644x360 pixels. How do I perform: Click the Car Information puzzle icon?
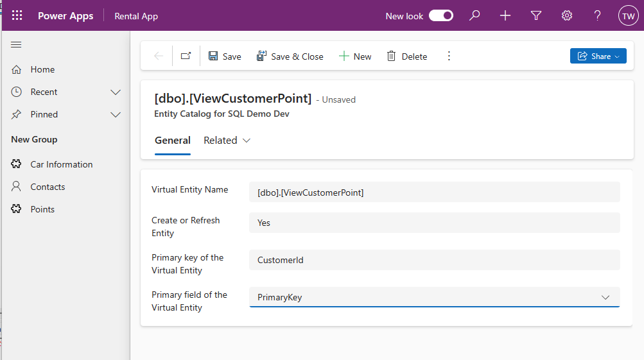16,164
